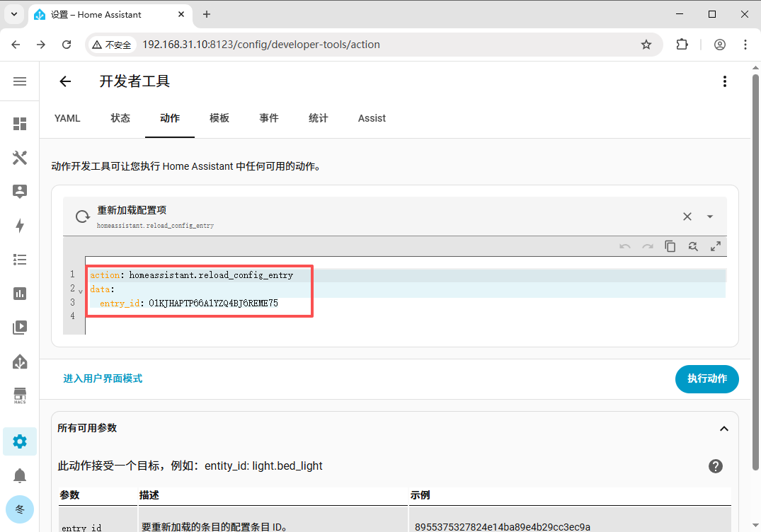Click the 参数 column header
Image resolution: width=761 pixels, height=532 pixels.
[x=69, y=495]
